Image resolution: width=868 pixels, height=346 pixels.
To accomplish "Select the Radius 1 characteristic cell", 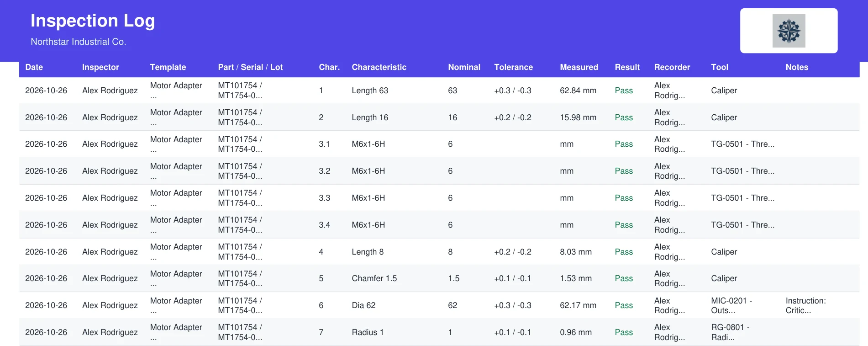I will (368, 332).
